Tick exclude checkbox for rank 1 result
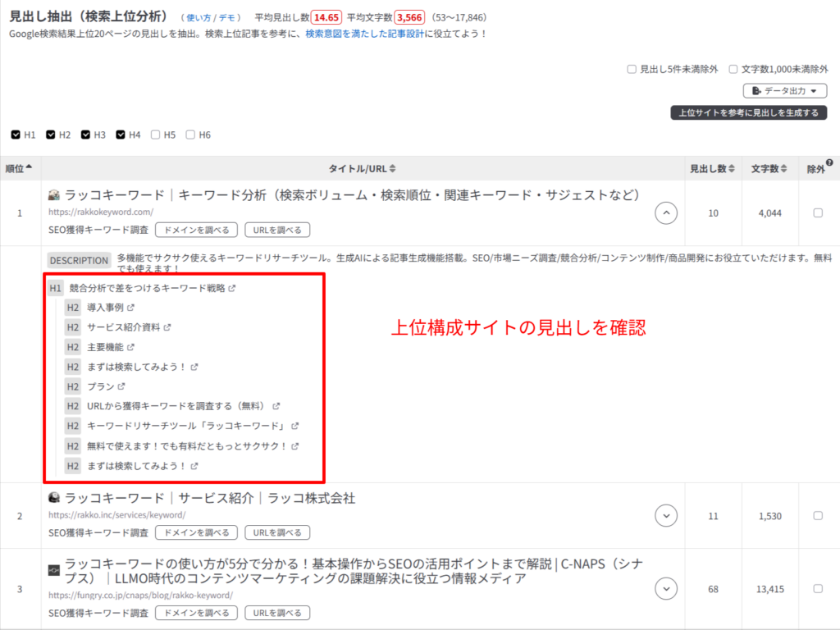The image size is (840, 630). click(x=817, y=213)
